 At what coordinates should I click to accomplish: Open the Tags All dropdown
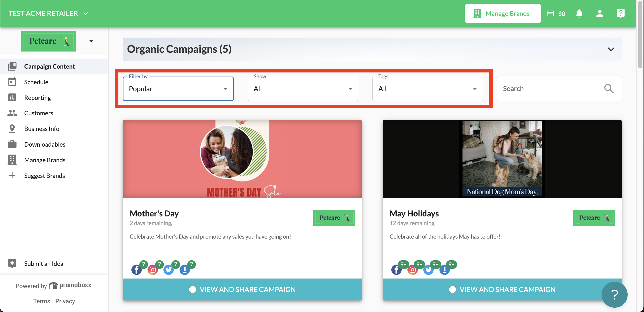427,89
